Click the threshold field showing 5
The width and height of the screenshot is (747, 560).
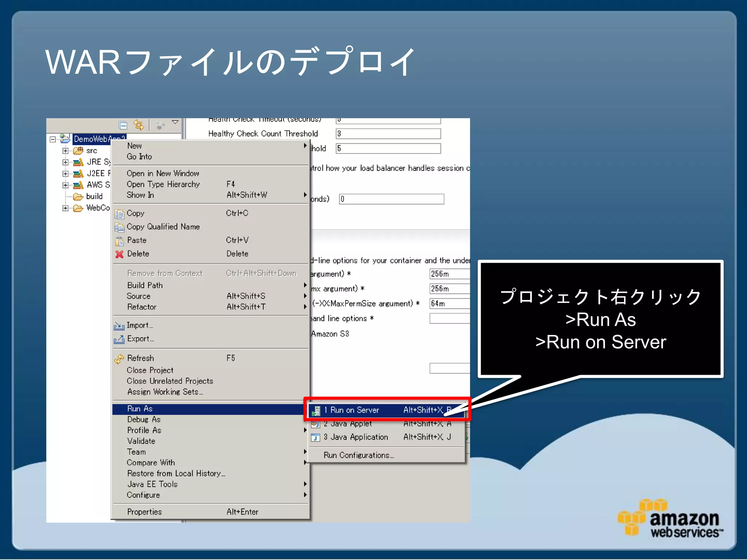tap(388, 149)
